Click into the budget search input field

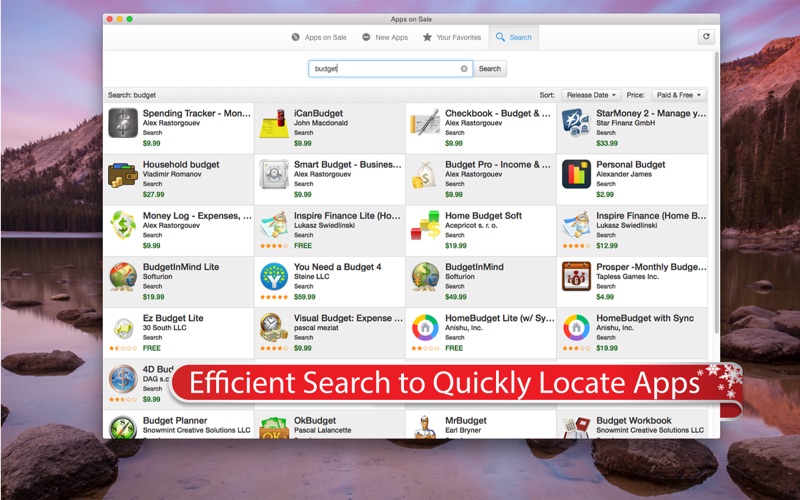(x=390, y=68)
